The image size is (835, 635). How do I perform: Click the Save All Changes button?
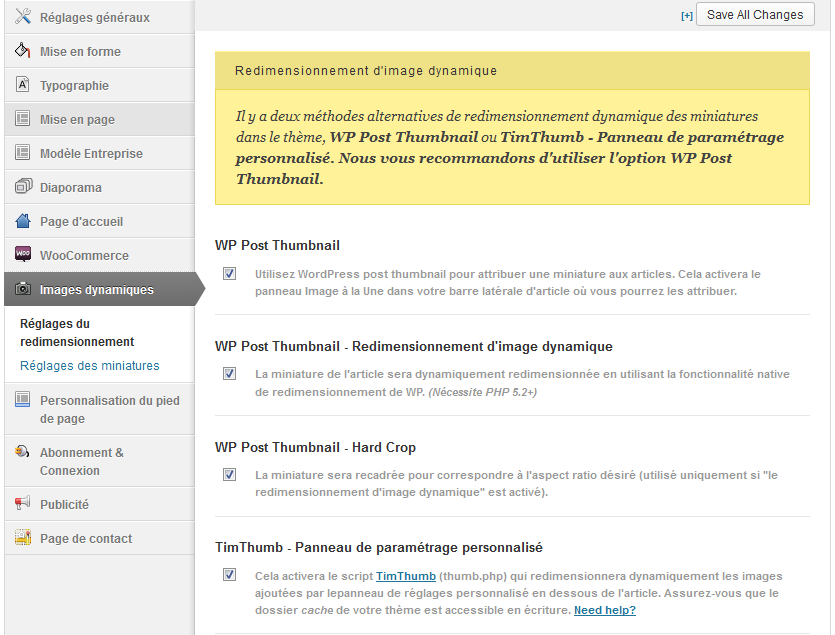point(755,15)
